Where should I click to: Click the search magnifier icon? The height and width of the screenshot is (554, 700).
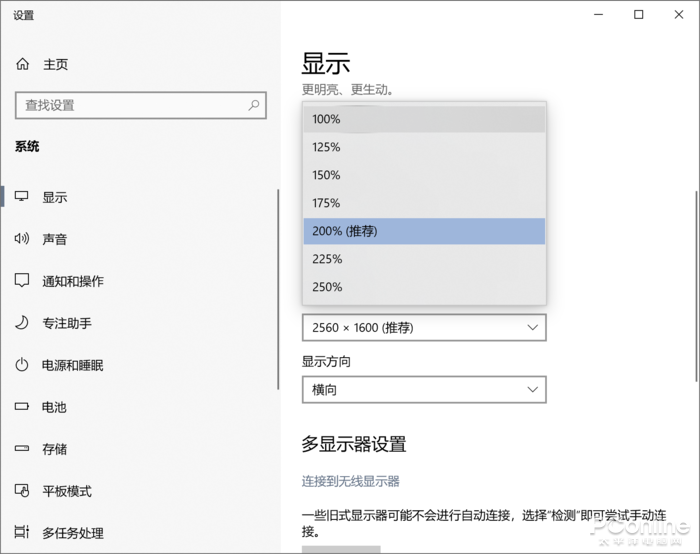[x=255, y=105]
